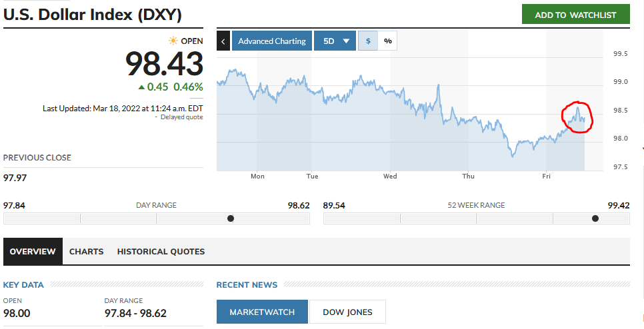Image resolution: width=644 pixels, height=329 pixels.
Task: Click the open value 98.00
Action: click(17, 313)
